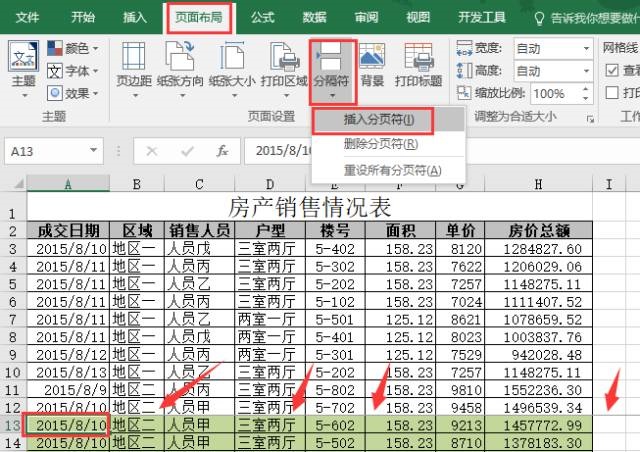The image size is (640, 452).
Task: Click the 打印标题 print titles icon
Action: [418, 56]
